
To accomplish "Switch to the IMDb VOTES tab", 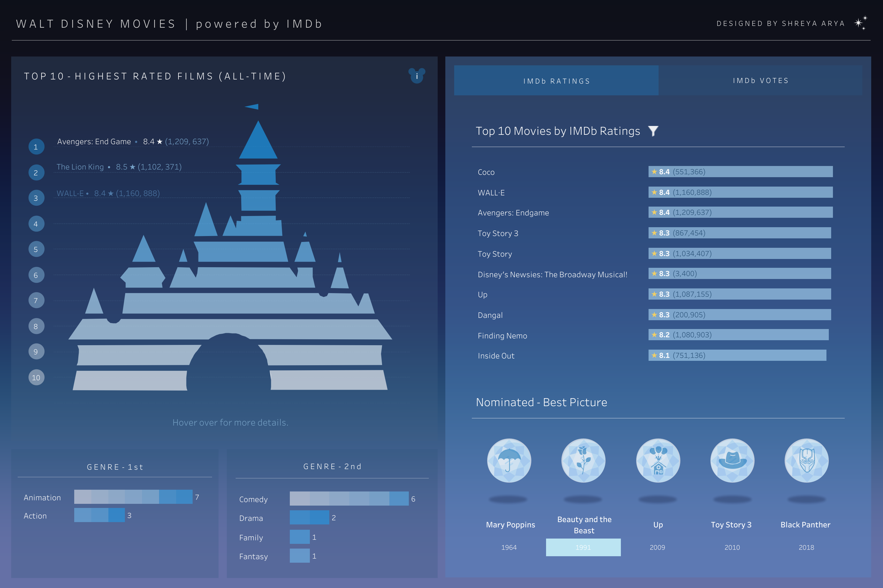I will coord(761,81).
